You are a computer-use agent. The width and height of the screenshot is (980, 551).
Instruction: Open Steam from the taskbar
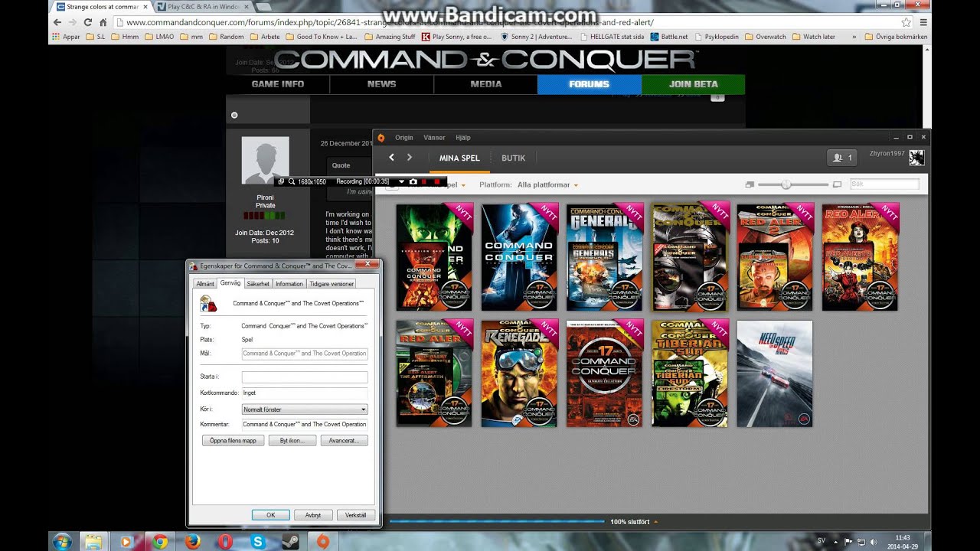click(290, 541)
